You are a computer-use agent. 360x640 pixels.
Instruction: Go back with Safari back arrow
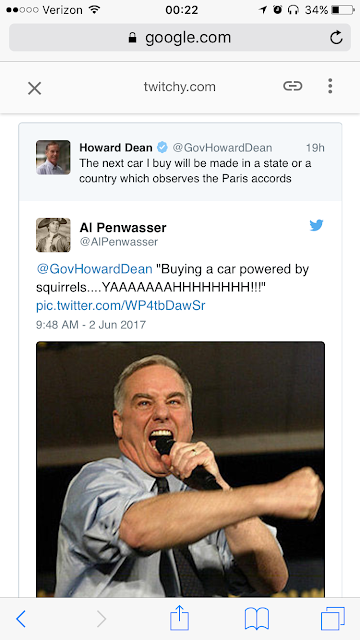pyautogui.click(x=21, y=619)
